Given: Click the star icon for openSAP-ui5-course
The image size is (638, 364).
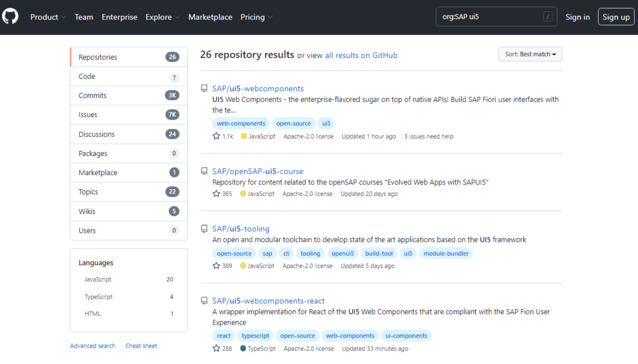Looking at the screenshot, I should 216,194.
